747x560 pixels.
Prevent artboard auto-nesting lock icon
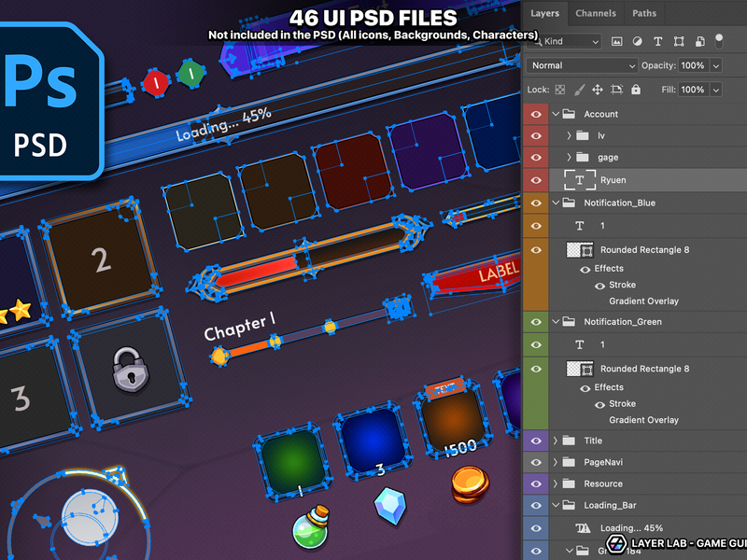pos(617,90)
